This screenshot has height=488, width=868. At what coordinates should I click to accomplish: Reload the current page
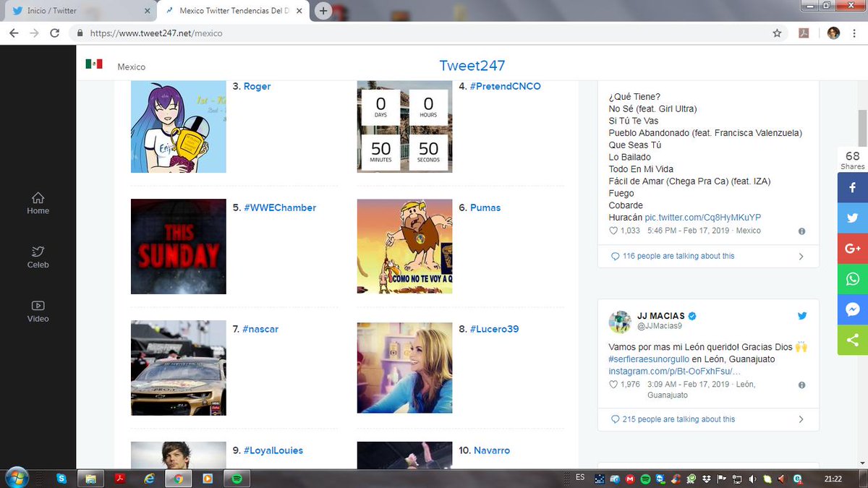click(55, 33)
